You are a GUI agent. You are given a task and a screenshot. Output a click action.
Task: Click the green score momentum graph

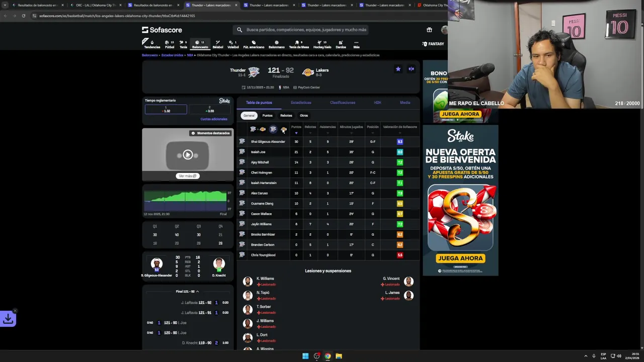coord(185,201)
